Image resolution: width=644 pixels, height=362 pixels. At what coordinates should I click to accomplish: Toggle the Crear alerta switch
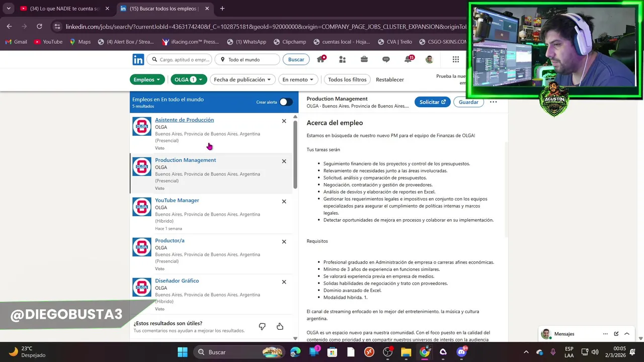pos(285,102)
